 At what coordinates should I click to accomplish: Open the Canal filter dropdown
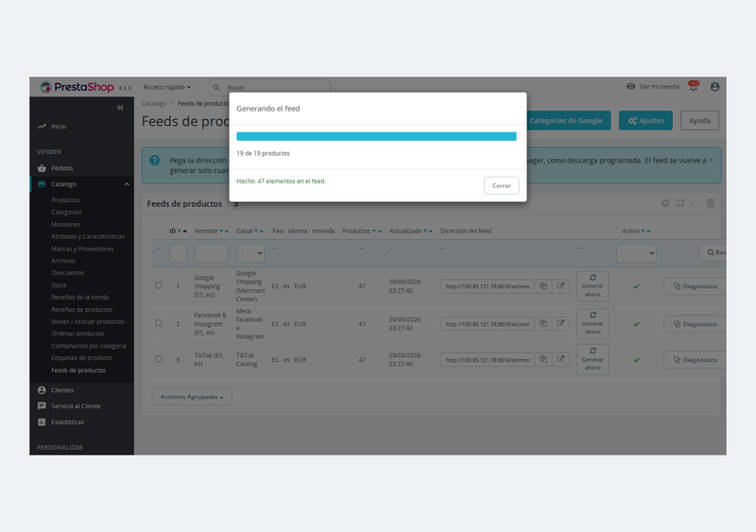[x=250, y=253]
